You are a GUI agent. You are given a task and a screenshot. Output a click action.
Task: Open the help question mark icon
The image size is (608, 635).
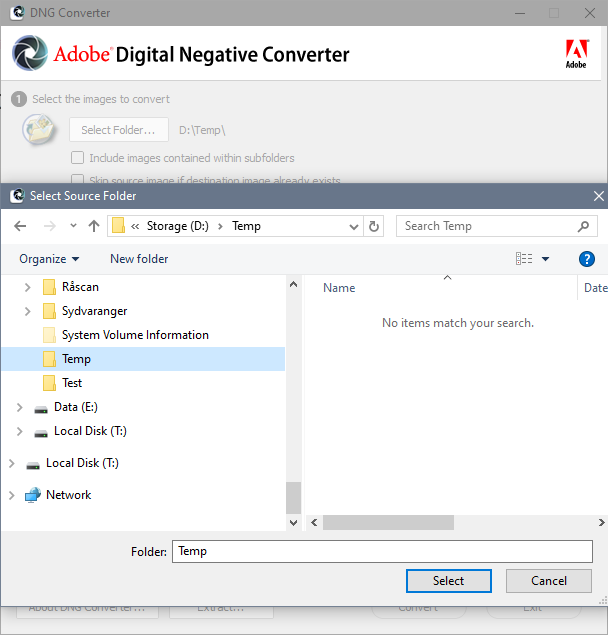click(x=587, y=259)
